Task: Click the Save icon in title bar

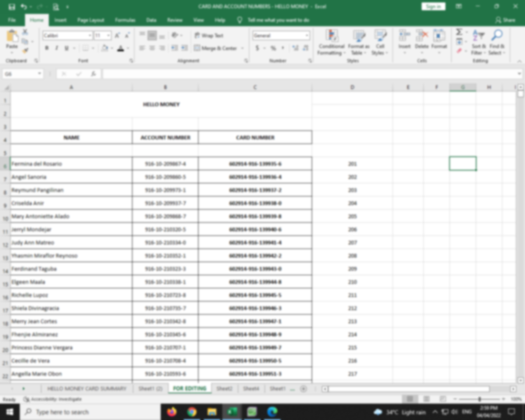Action: (x=11, y=7)
